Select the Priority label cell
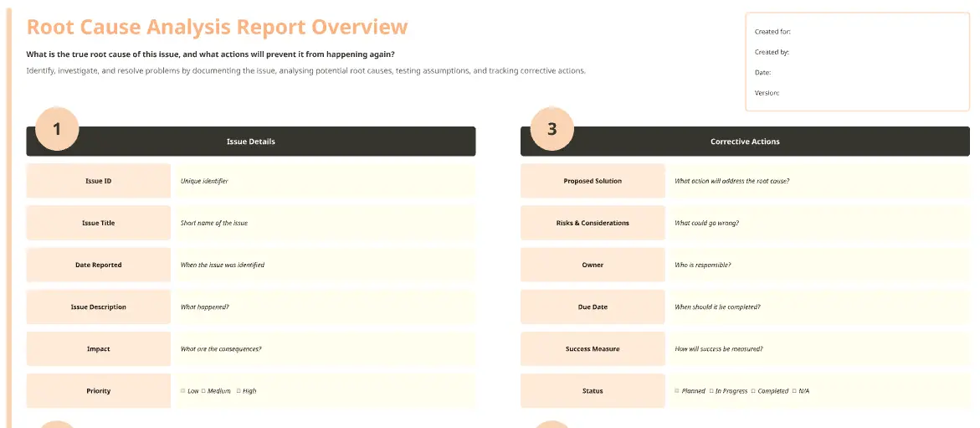Image resolution: width=980 pixels, height=428 pixels. tap(98, 390)
